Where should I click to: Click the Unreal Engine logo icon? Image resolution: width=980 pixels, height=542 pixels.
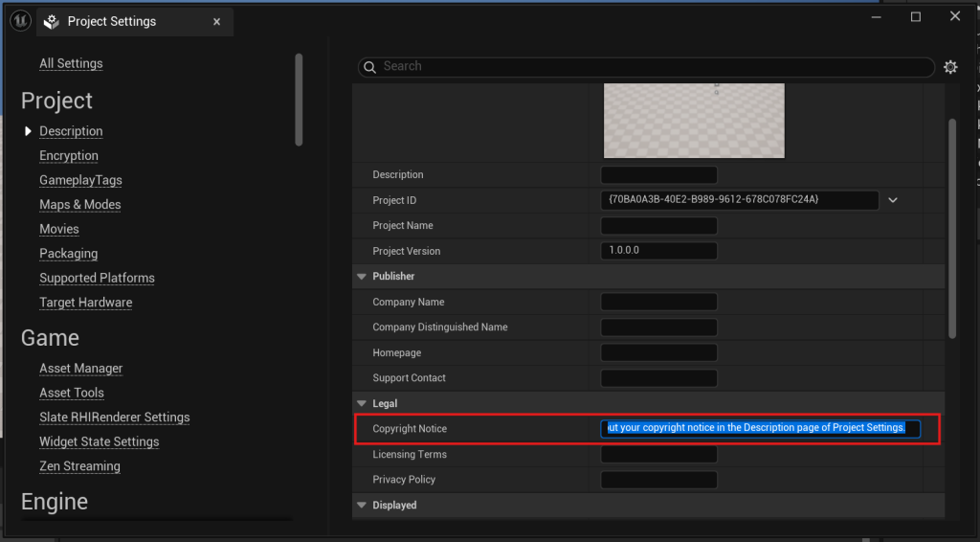click(x=20, y=21)
